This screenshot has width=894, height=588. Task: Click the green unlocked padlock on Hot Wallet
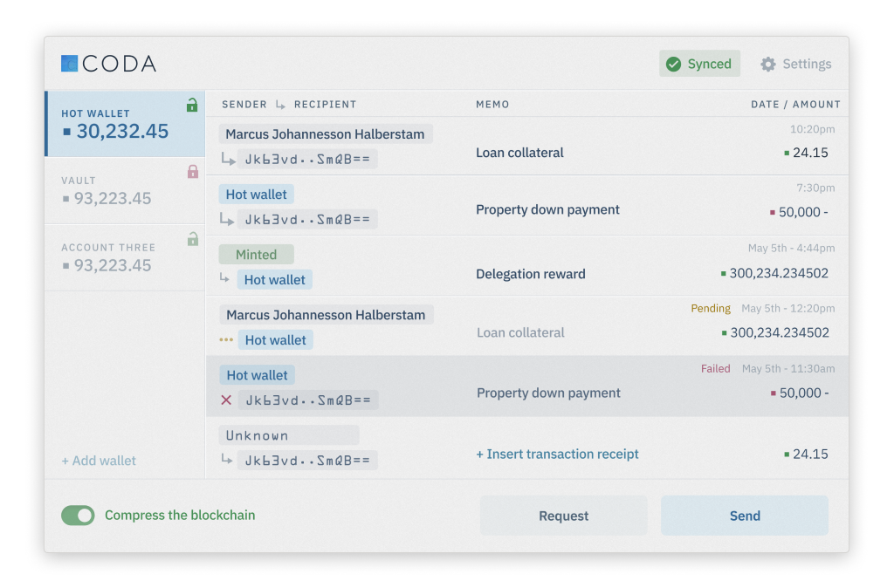point(192,106)
